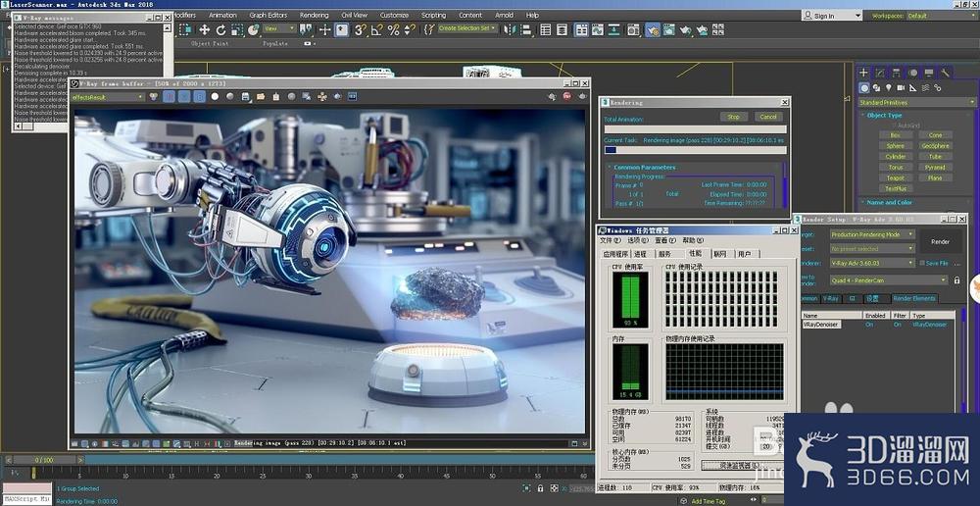Open the Modify tab in command panel
This screenshot has width=980, height=506.
[x=880, y=73]
